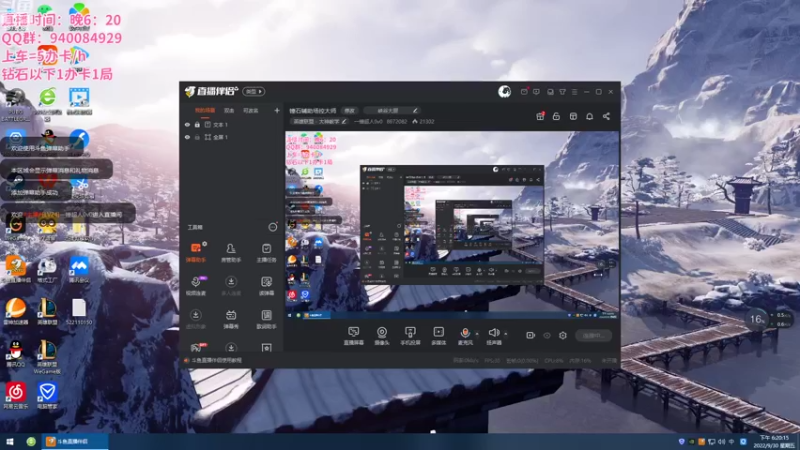
Task: Open the Windows Start button
Action: coord(10,442)
